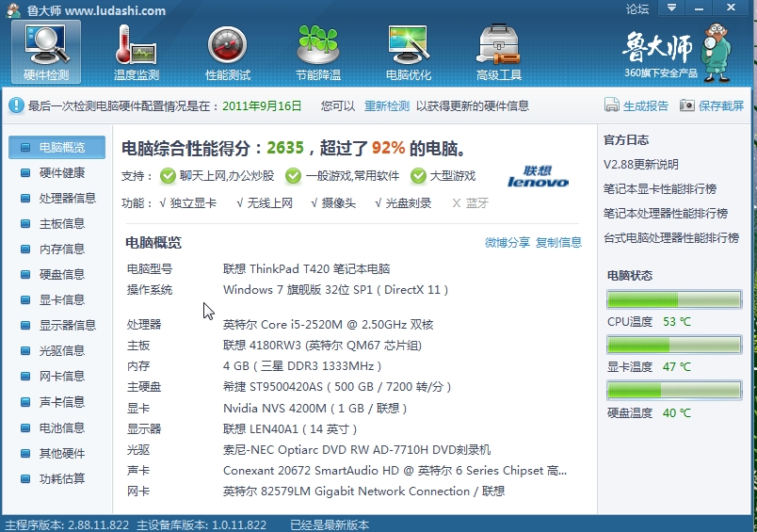Click the CPU温度 progress bar
This screenshot has height=532, width=757.
tap(674, 299)
